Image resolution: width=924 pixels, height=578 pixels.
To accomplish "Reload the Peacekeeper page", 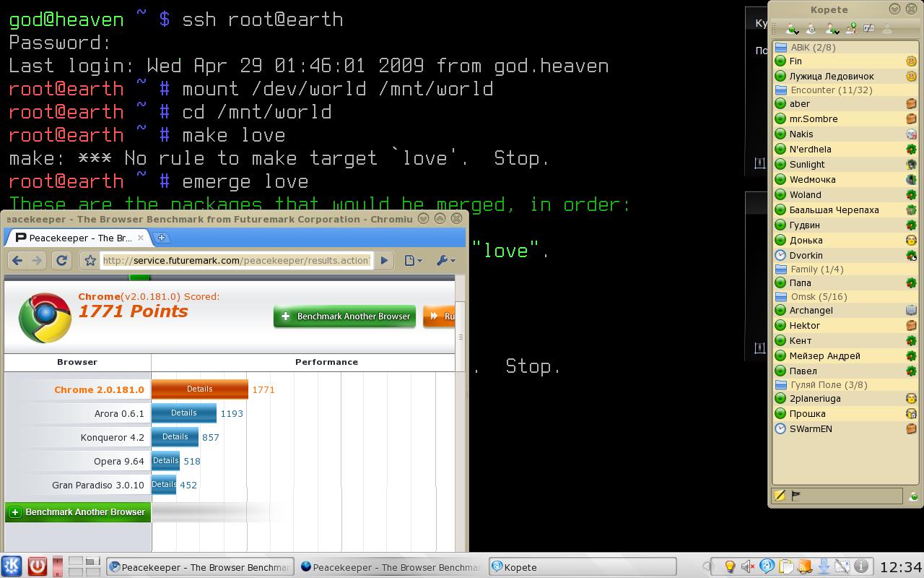I will click(61, 260).
